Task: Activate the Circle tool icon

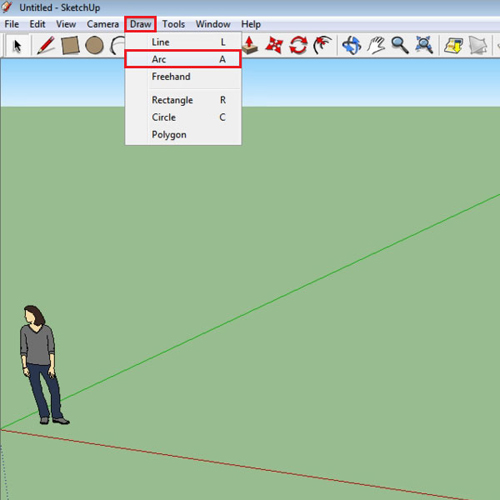Action: pos(94,45)
